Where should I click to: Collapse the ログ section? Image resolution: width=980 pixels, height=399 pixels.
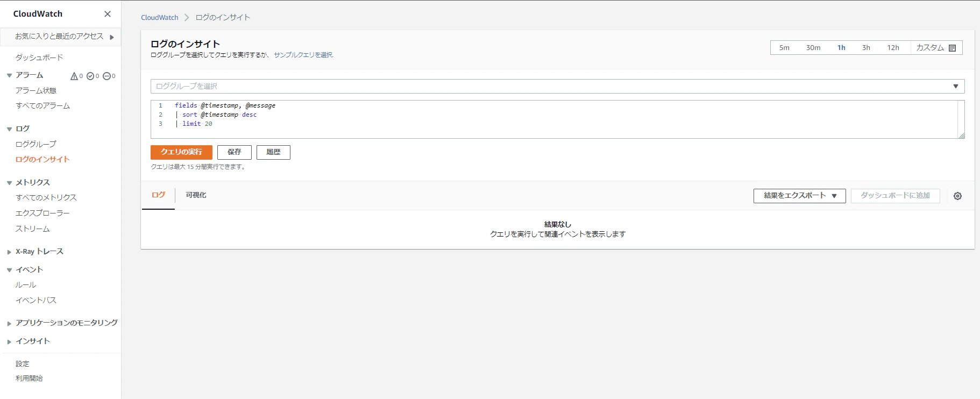[x=9, y=129]
